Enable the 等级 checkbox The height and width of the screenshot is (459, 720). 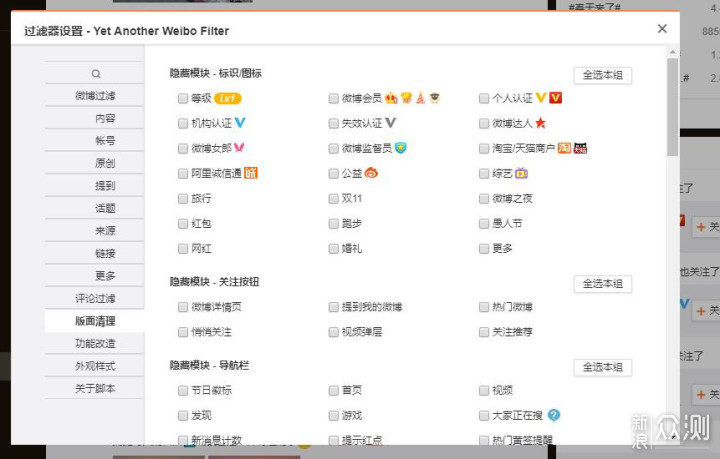183,98
